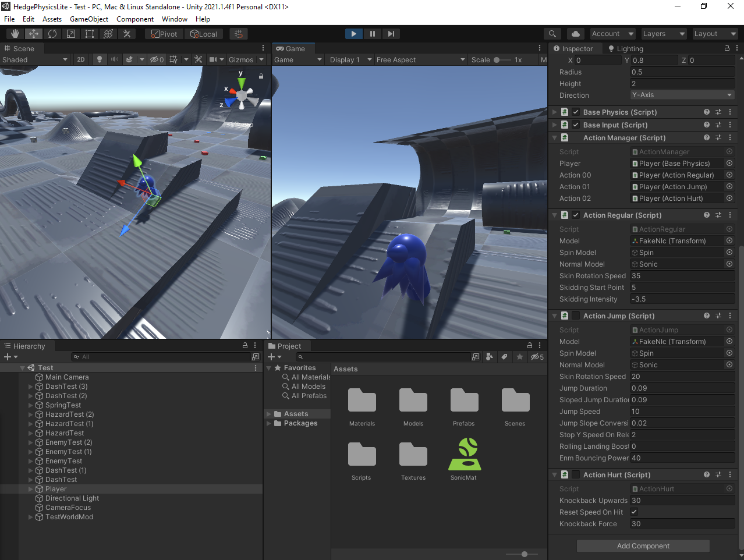
Task: Disable the Base Input script checkbox
Action: tap(576, 125)
